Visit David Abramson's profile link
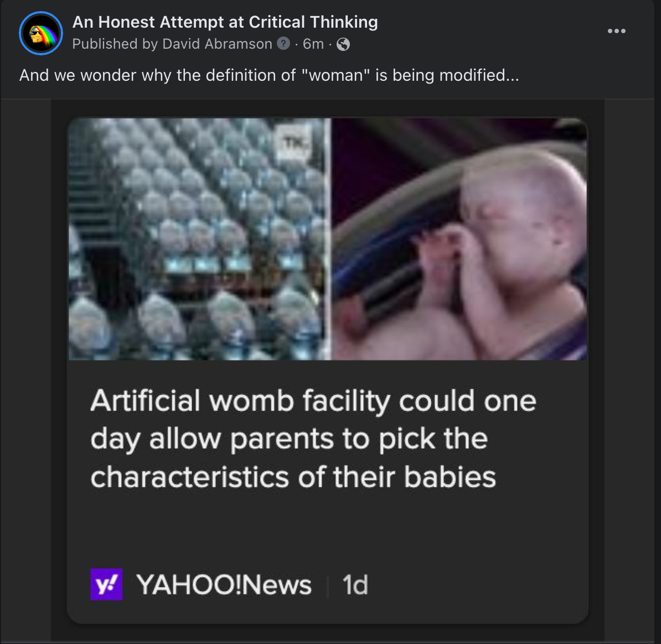 [x=217, y=44]
